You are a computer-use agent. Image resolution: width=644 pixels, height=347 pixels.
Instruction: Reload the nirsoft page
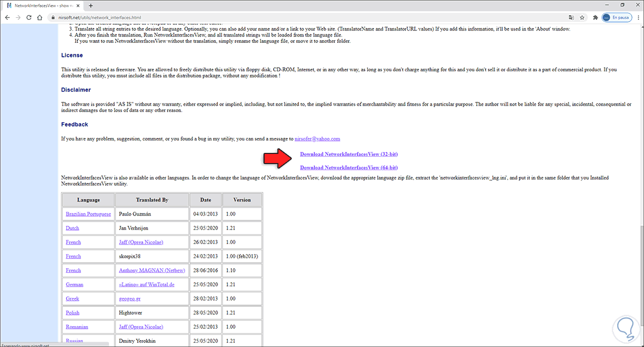tap(30, 17)
